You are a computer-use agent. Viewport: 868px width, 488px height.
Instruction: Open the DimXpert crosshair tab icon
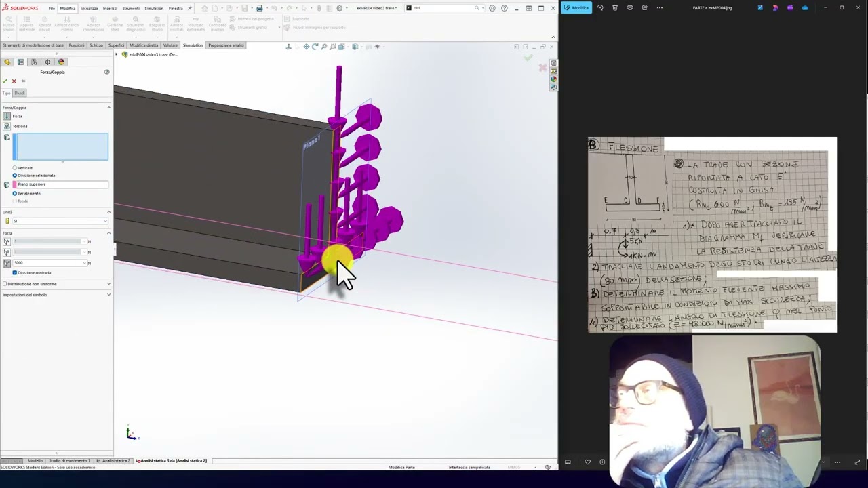point(47,62)
